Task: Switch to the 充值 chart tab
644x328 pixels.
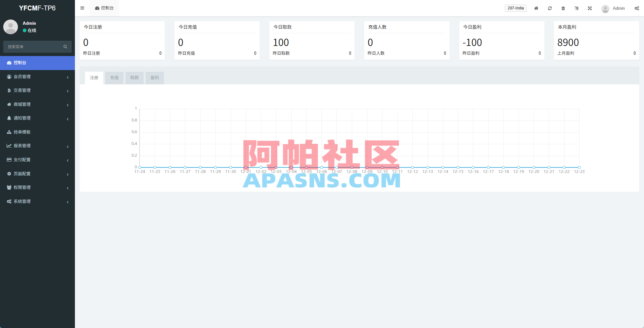Action: point(114,78)
